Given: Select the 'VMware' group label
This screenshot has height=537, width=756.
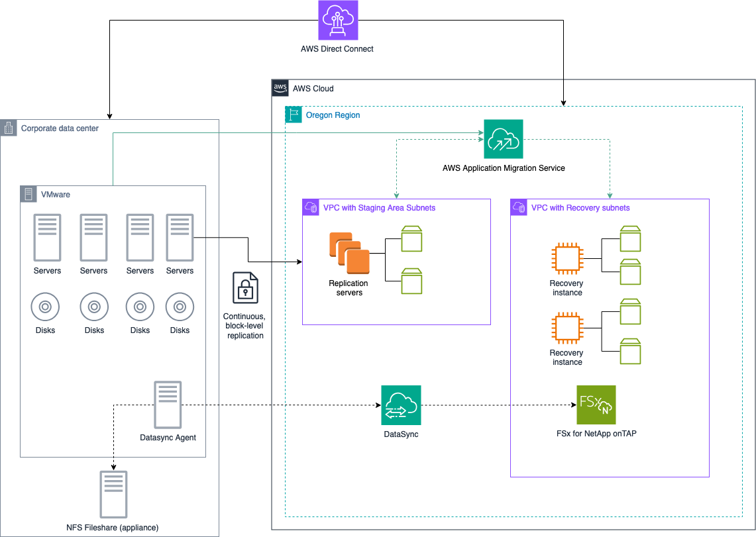Looking at the screenshot, I should click(56, 195).
